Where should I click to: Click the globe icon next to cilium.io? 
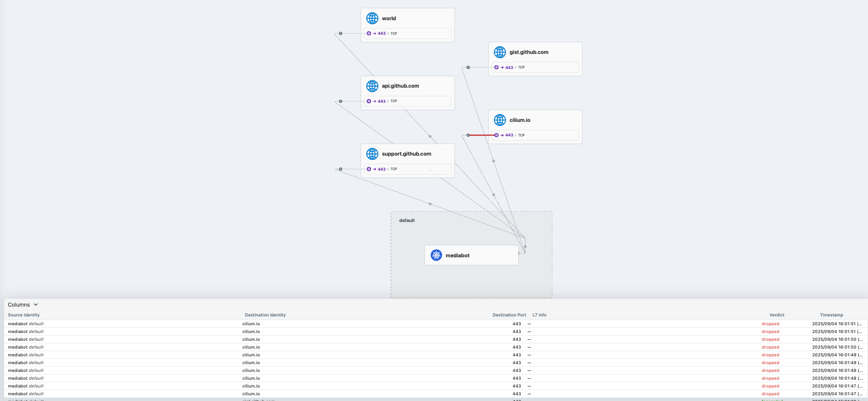click(500, 120)
